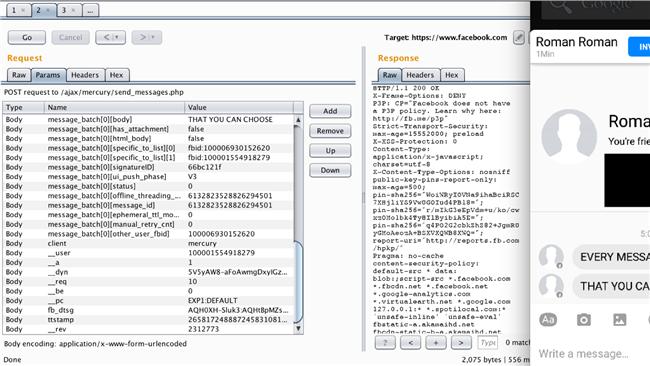650x366 pixels.
Task: Select the message_batch[0][message_id] row
Action: 148,205
